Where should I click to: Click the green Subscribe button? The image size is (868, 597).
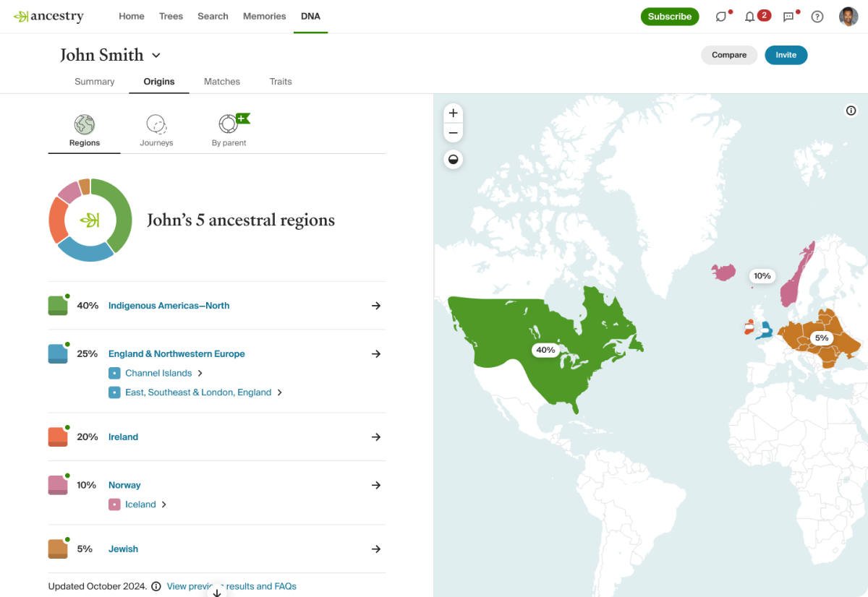[670, 17]
